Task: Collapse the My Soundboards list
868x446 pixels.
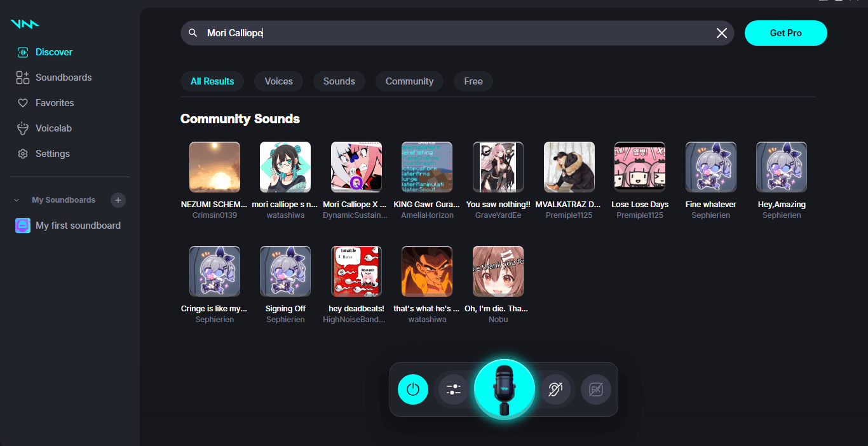Action: tap(17, 200)
